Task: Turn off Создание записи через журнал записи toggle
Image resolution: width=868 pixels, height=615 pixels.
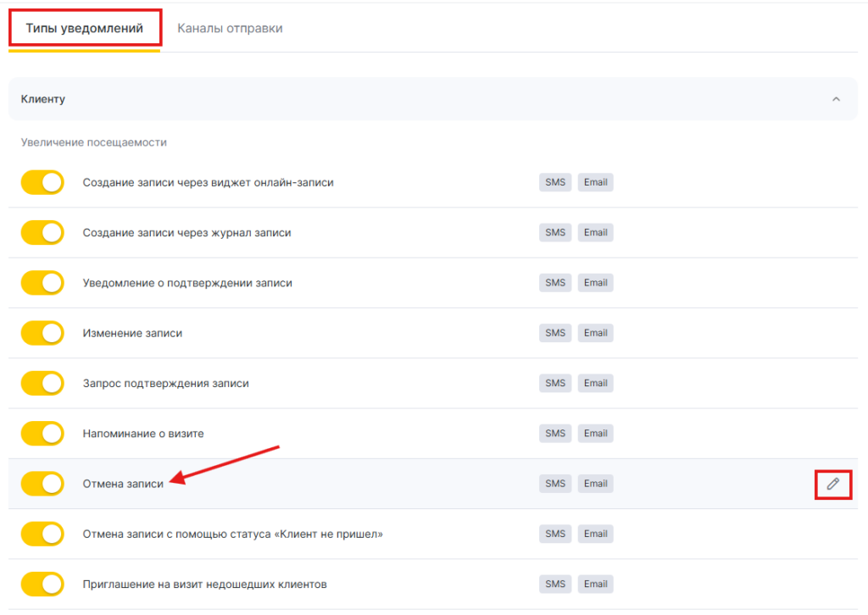Action: point(42,232)
